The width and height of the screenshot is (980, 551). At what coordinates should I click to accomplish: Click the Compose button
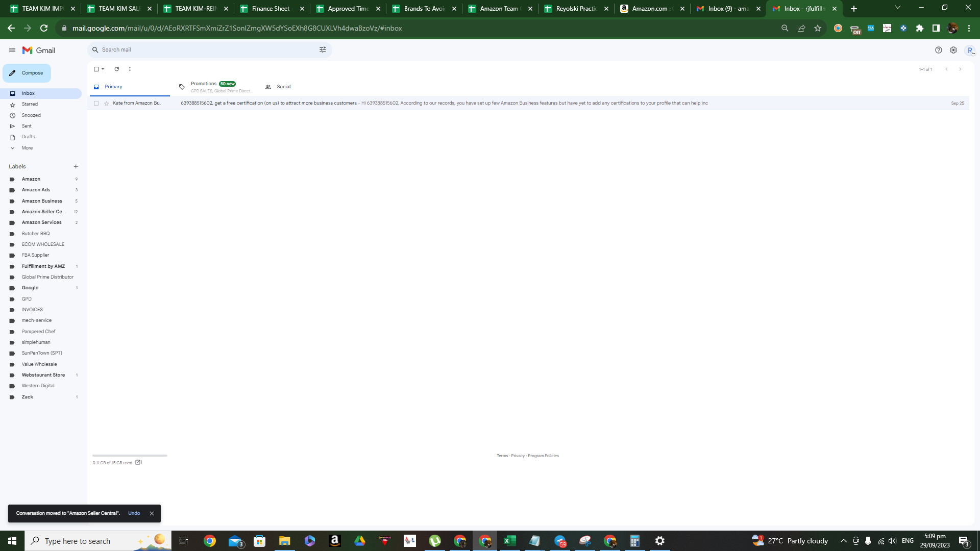(27, 73)
